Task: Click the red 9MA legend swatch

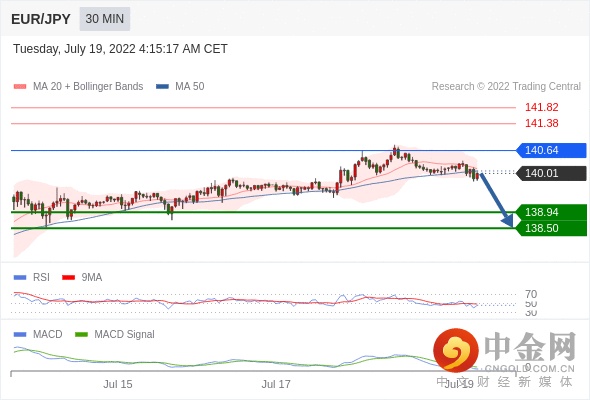Action: coord(68,278)
